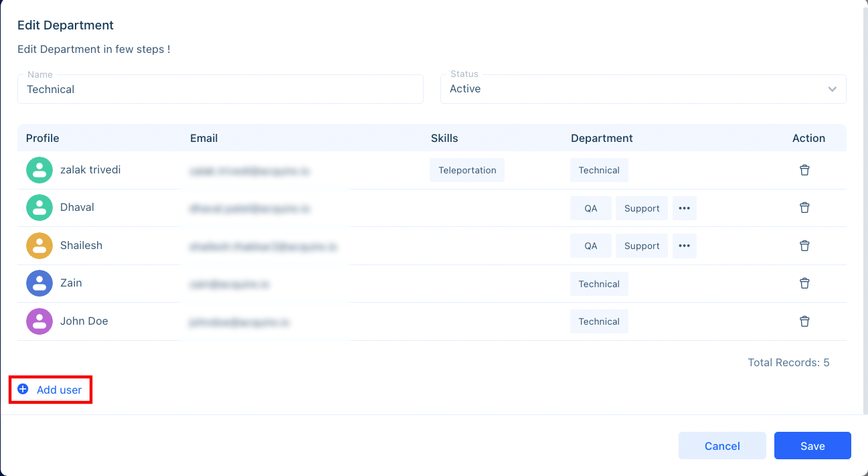The height and width of the screenshot is (476, 868).
Task: Click the Teleportation skill tag
Action: tap(467, 170)
